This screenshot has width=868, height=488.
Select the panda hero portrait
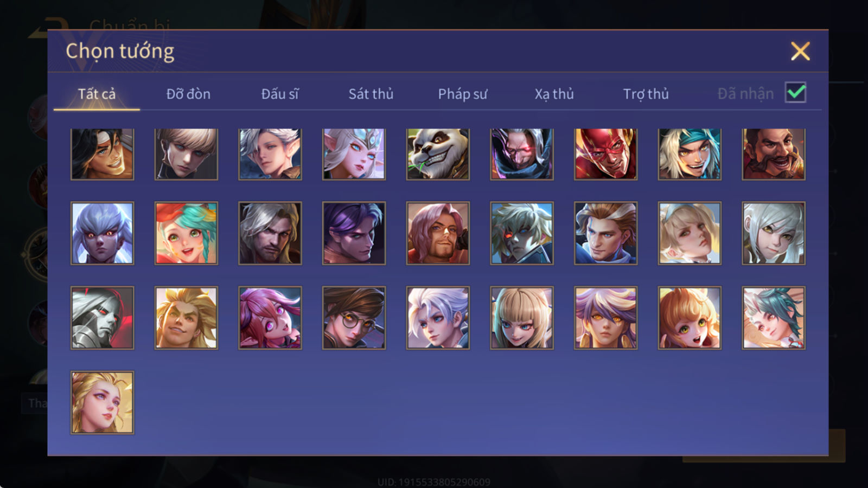[x=438, y=154]
